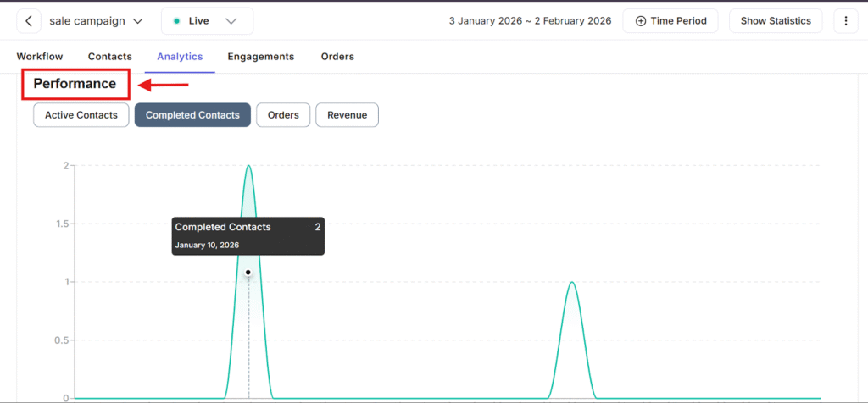Select the Orders performance chart filter
The image size is (868, 403).
pyautogui.click(x=283, y=115)
